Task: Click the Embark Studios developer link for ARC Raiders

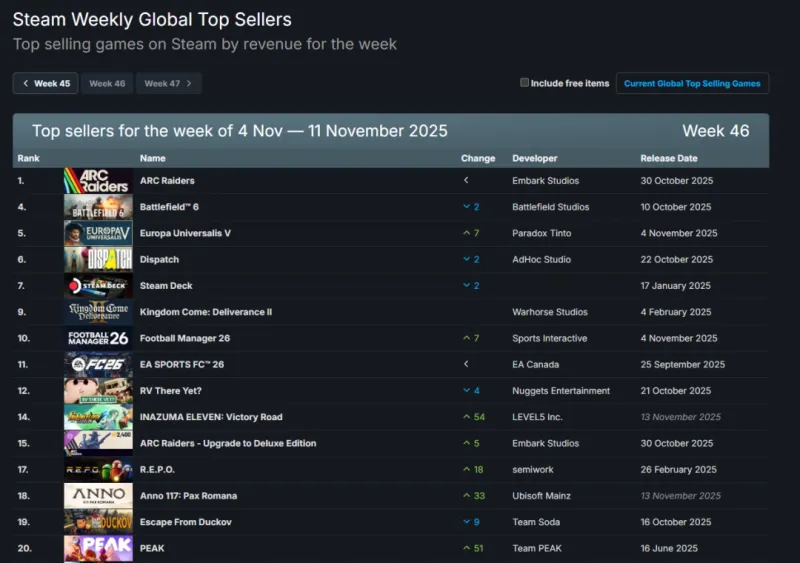Action: coord(545,181)
